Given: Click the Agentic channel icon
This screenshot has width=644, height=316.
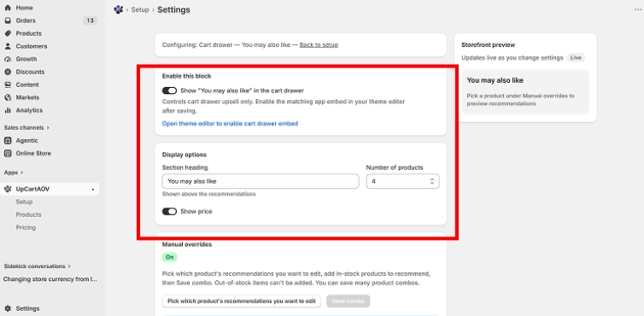Looking at the screenshot, I should [8, 141].
